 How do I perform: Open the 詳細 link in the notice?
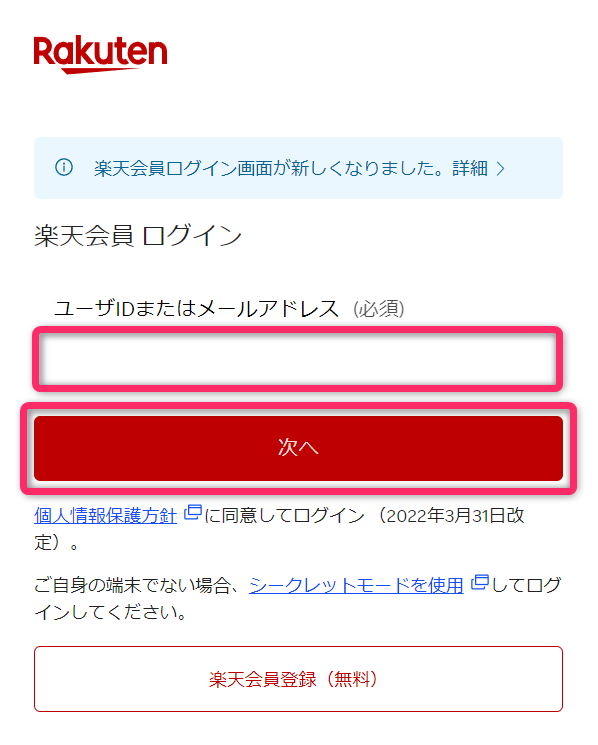tap(470, 168)
